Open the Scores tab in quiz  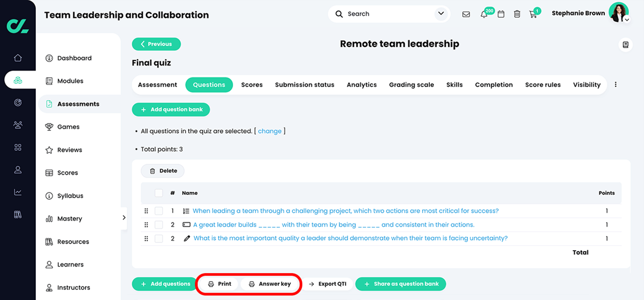(252, 85)
